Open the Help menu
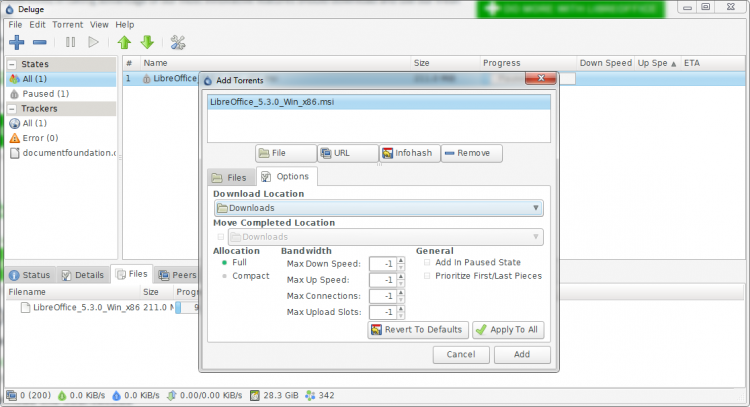This screenshot has height=407, width=750. pos(124,24)
